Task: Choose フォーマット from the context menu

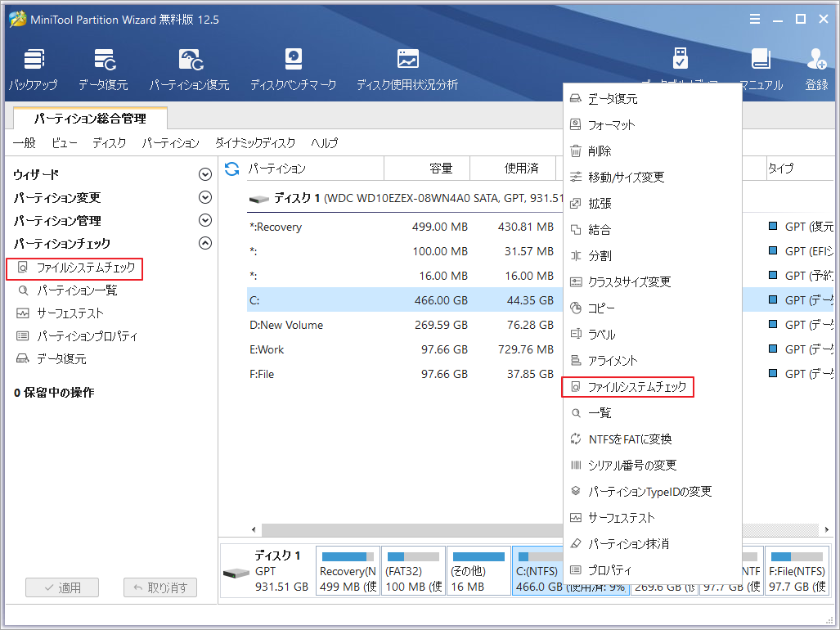Action: coord(653,125)
